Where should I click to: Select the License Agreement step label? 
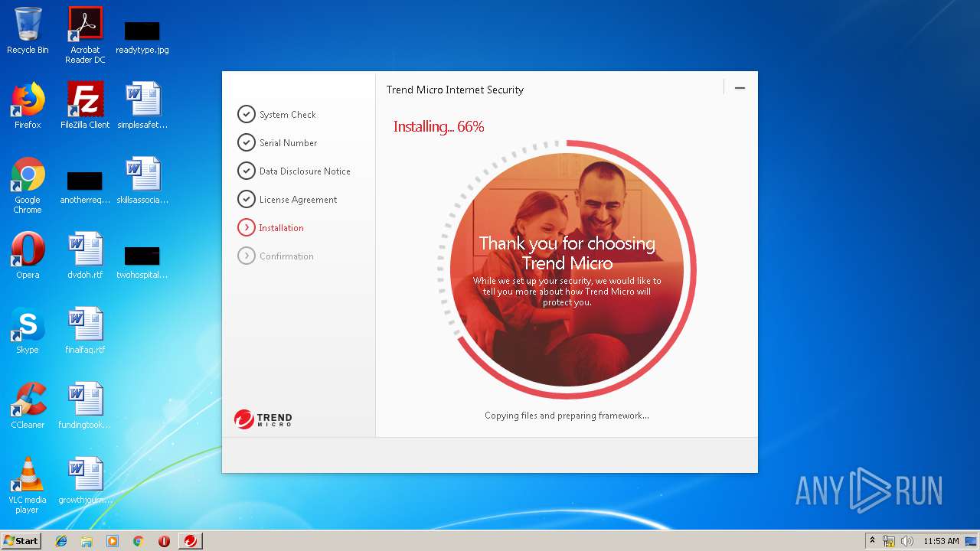[298, 200]
